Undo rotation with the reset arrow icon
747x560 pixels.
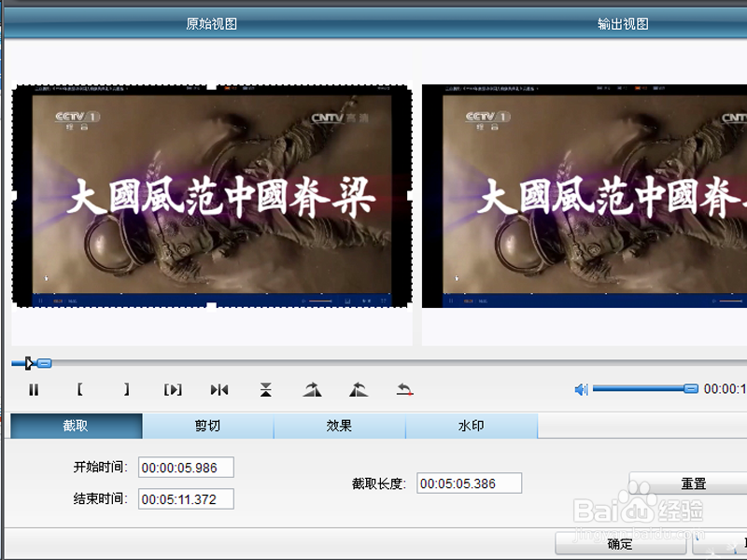tap(404, 389)
